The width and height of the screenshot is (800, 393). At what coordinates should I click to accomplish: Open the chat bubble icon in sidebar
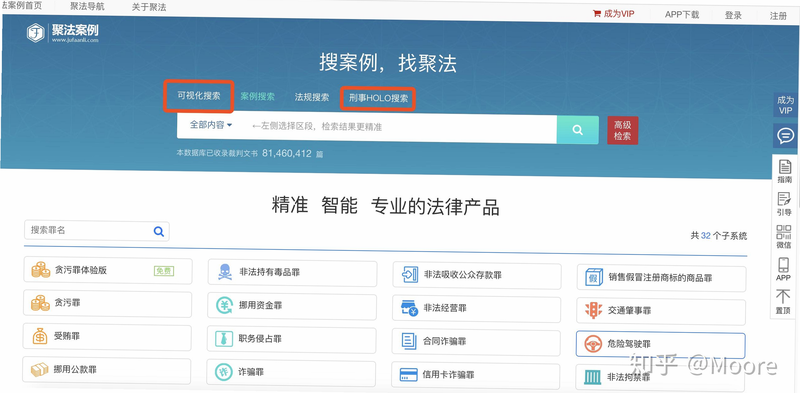point(785,136)
